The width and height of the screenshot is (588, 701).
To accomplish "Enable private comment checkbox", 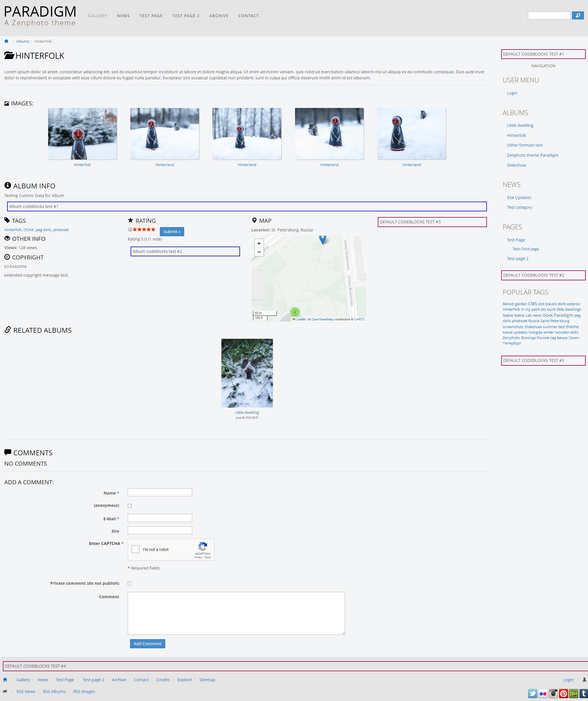I will [129, 584].
